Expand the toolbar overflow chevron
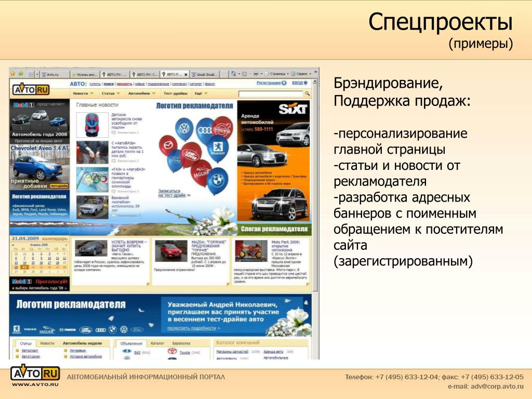Viewport: 532px width, 399px height. [x=315, y=72]
